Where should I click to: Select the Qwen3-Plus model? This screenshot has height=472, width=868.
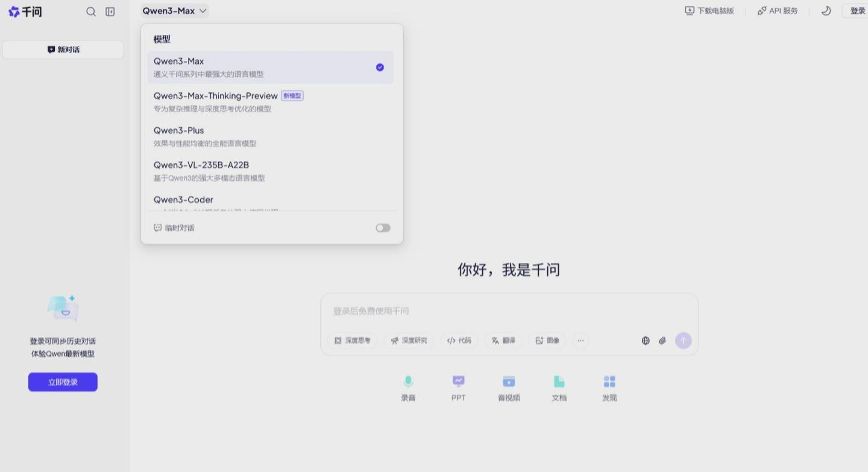pos(178,130)
